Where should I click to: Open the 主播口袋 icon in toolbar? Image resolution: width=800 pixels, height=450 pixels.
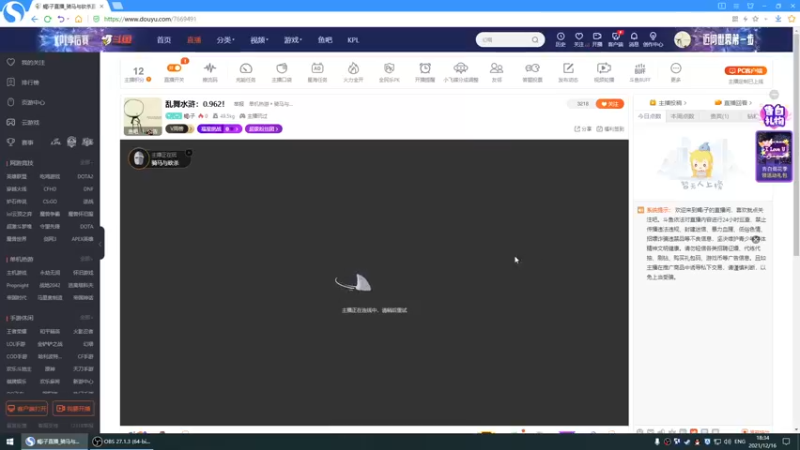tap(282, 71)
